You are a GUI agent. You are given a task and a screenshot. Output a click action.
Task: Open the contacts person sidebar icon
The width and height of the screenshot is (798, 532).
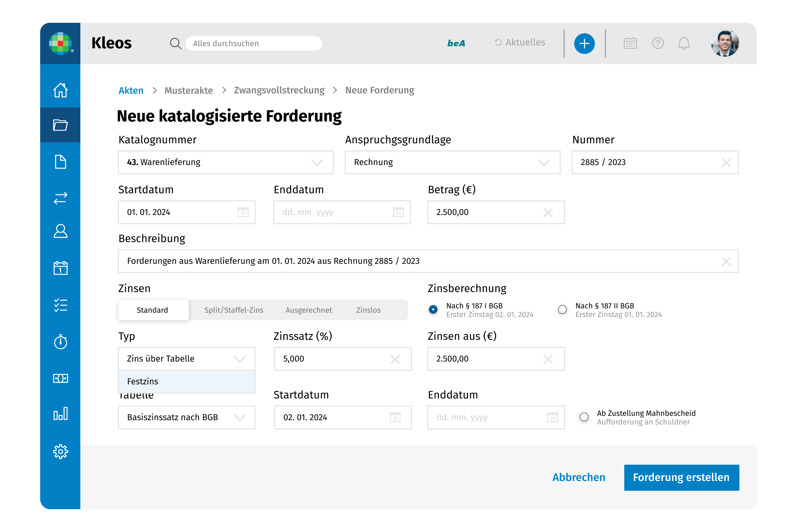point(60,231)
